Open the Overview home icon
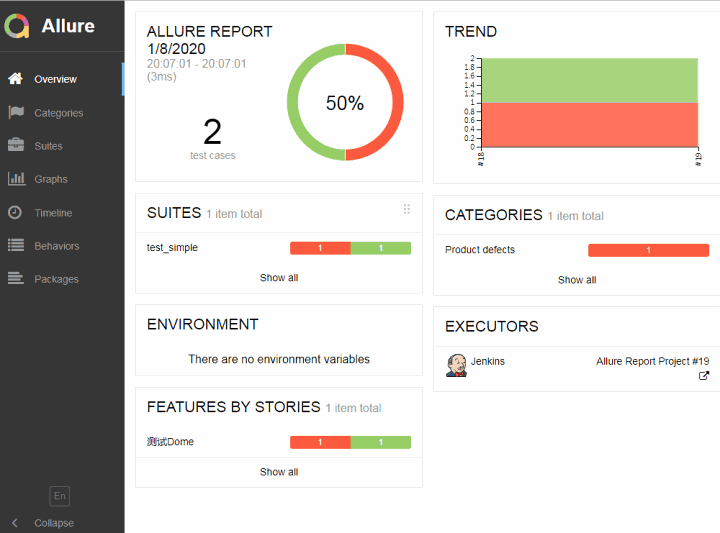Viewport: 720px width, 533px height. [15, 79]
